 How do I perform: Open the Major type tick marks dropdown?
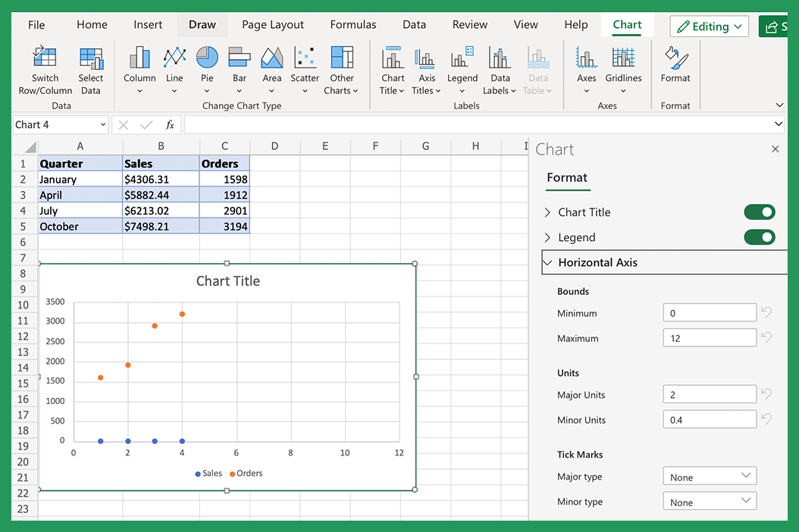coord(709,475)
